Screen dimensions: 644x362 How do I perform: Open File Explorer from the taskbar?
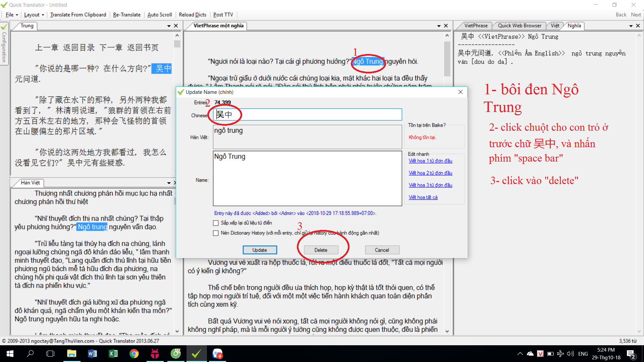[x=71, y=354]
